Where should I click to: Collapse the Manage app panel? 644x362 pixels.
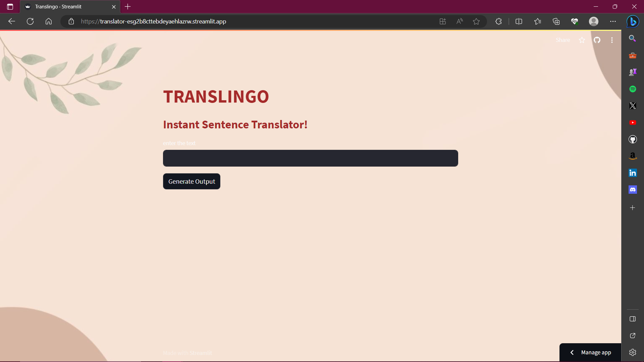[572, 352]
